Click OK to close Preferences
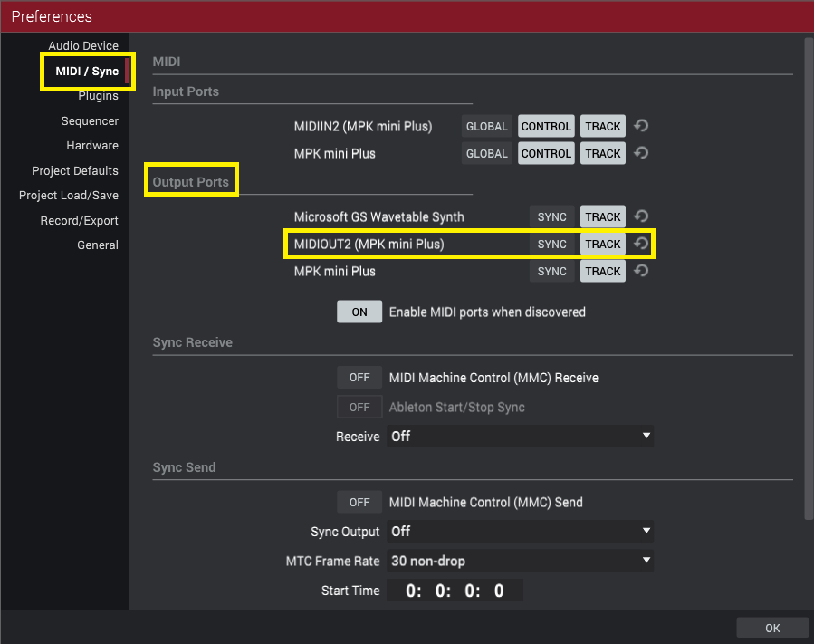The height and width of the screenshot is (644, 814). point(772,628)
